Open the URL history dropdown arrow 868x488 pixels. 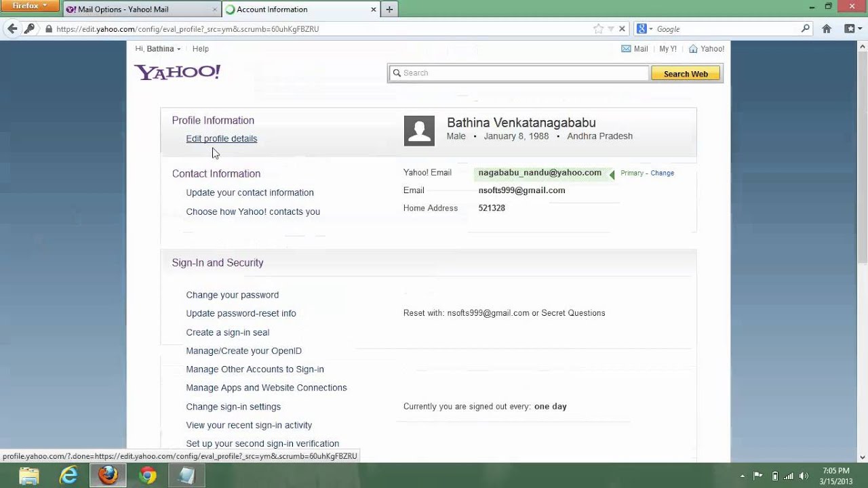coord(610,29)
